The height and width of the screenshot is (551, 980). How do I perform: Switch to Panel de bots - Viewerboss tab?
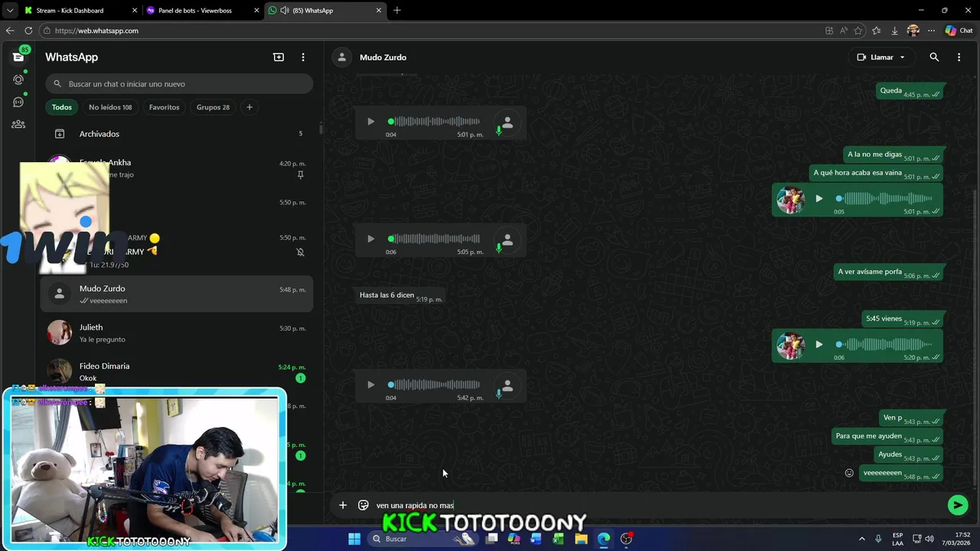tap(202, 11)
